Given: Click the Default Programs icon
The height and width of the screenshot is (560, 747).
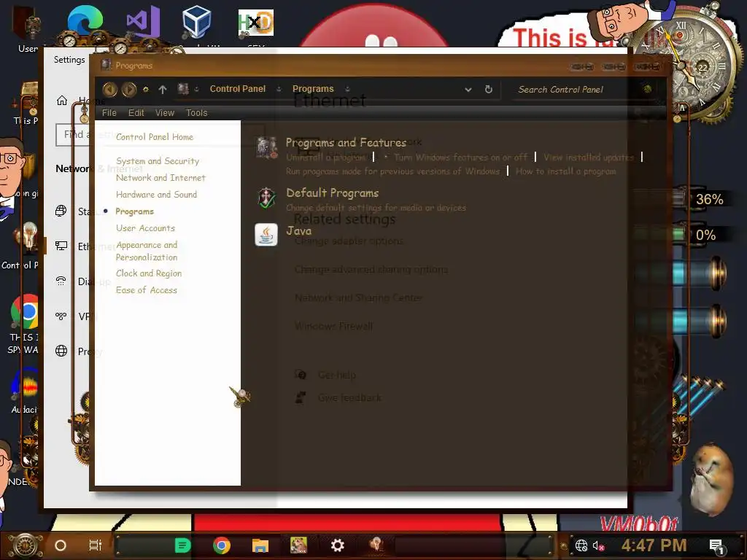Looking at the screenshot, I should 266,198.
